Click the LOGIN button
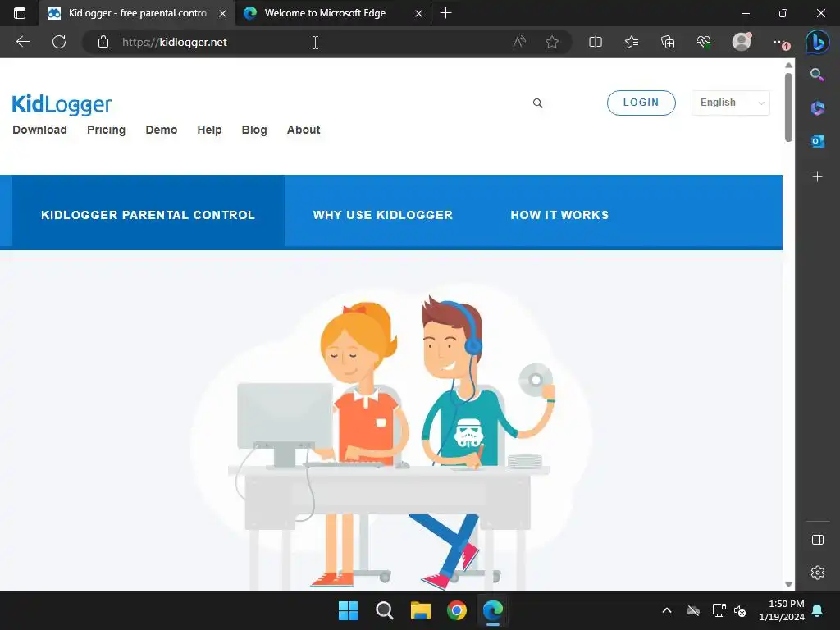 pyautogui.click(x=641, y=103)
